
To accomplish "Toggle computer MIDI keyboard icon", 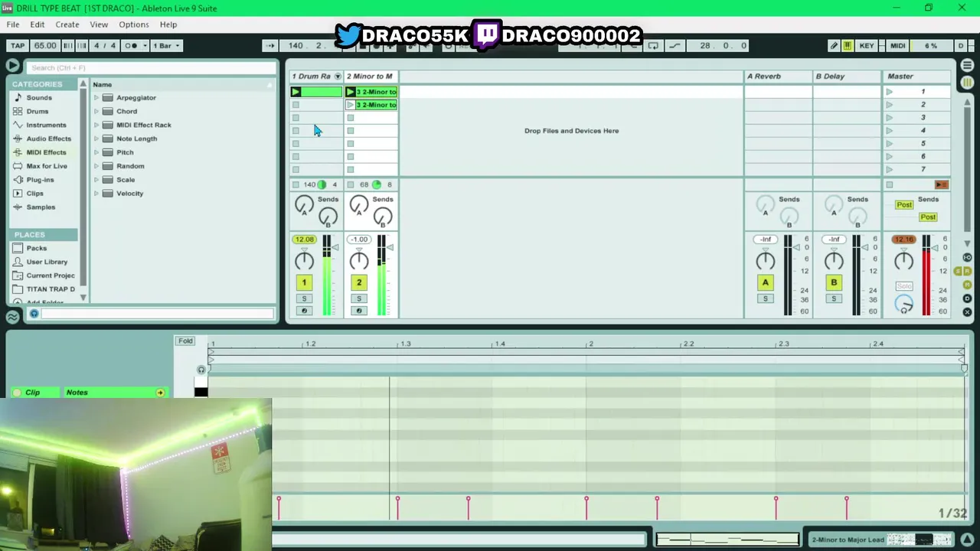I will (848, 46).
